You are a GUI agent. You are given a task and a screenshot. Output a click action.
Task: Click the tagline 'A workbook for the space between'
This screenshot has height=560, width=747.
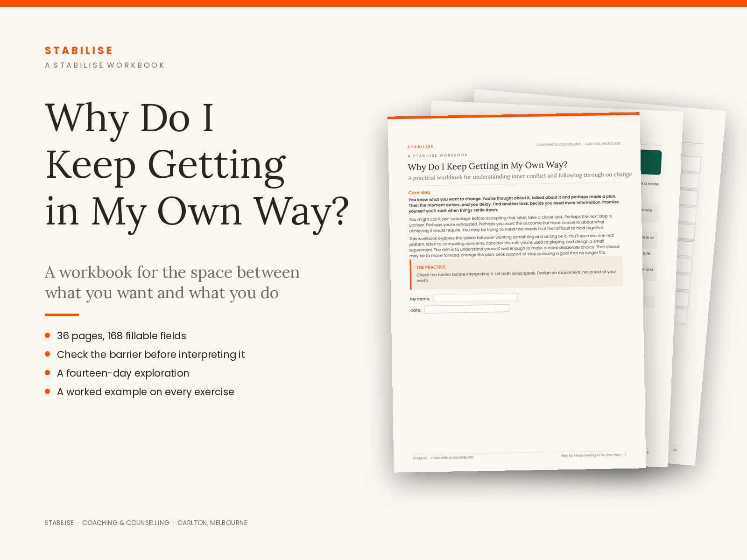pyautogui.click(x=172, y=272)
